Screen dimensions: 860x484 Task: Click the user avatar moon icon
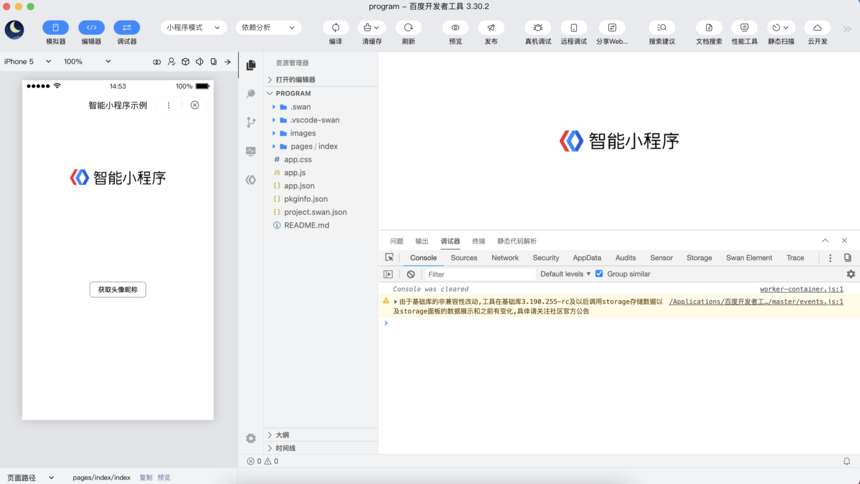14,29
